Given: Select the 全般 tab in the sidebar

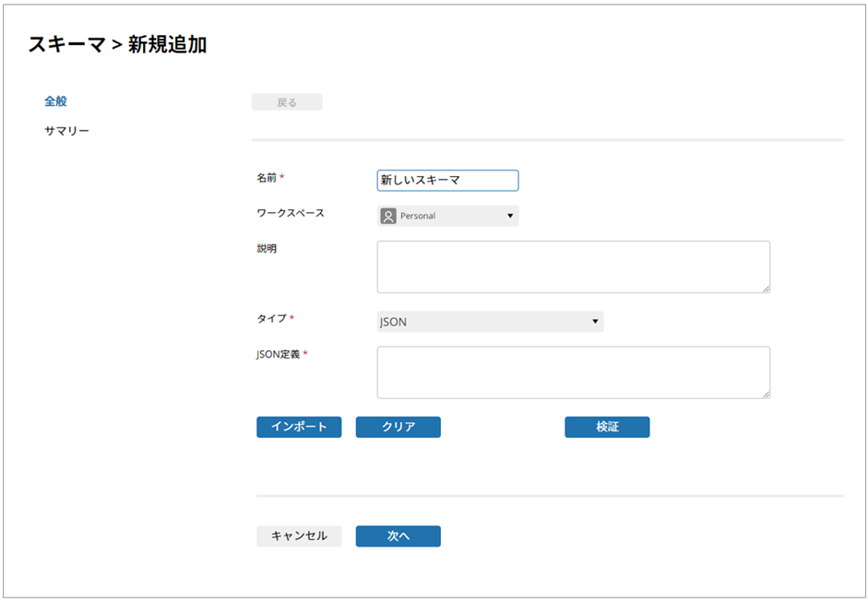Looking at the screenshot, I should pos(55,101).
